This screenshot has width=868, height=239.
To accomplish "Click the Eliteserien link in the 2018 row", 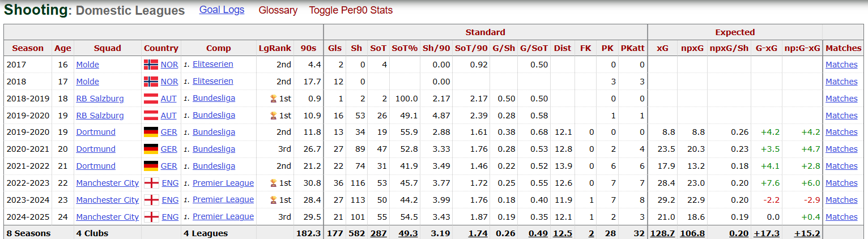I will [212, 81].
